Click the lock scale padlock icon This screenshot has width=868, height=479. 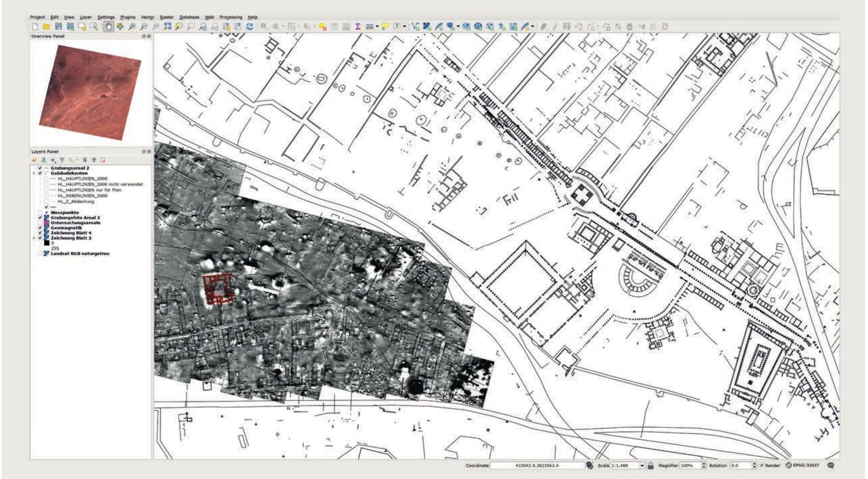[651, 466]
